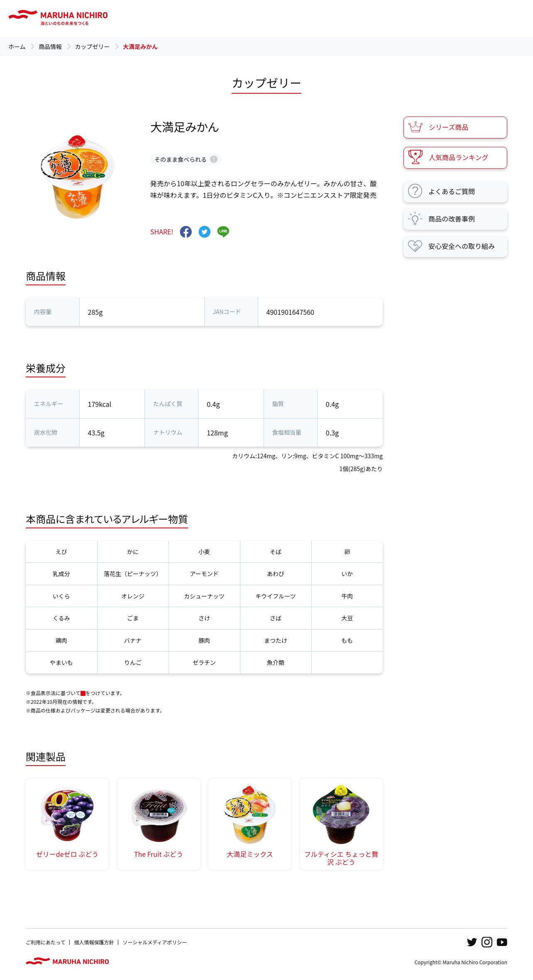Open The Fruit ぶどう product thumbnail
Image resolution: width=533 pixels, height=980 pixels.
(x=159, y=815)
